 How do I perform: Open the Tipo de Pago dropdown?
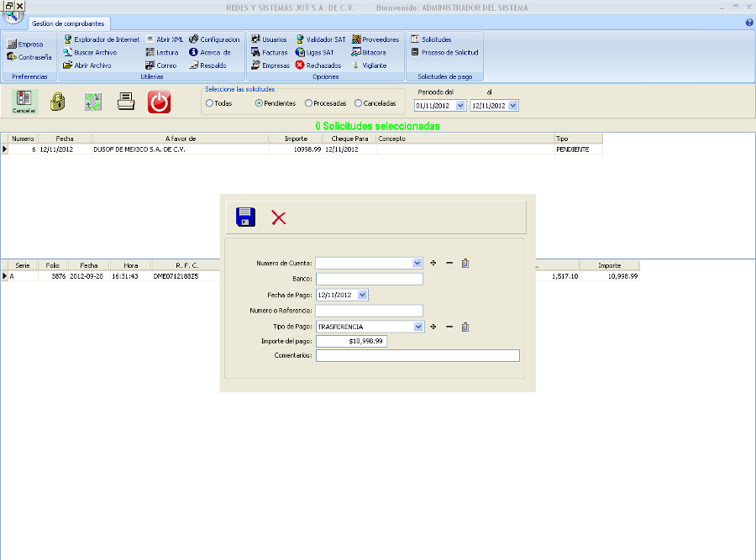click(x=417, y=327)
